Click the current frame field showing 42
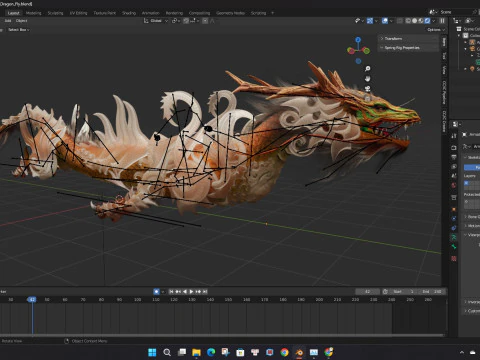This screenshot has height=360, width=480. click(x=367, y=292)
